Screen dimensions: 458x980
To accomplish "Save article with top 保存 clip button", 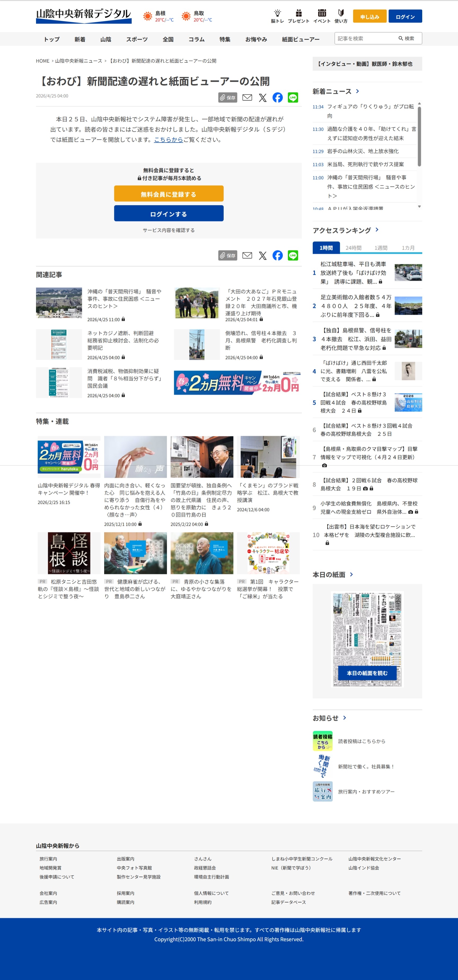I will [227, 97].
